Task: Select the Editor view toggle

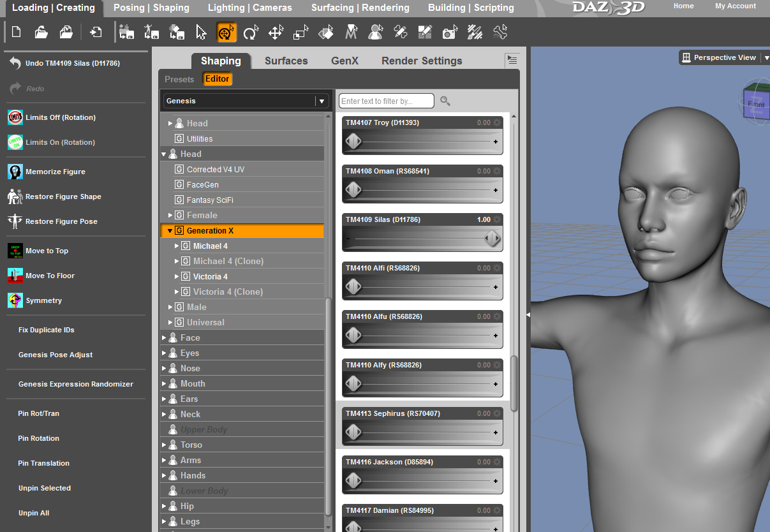Action: [x=218, y=79]
